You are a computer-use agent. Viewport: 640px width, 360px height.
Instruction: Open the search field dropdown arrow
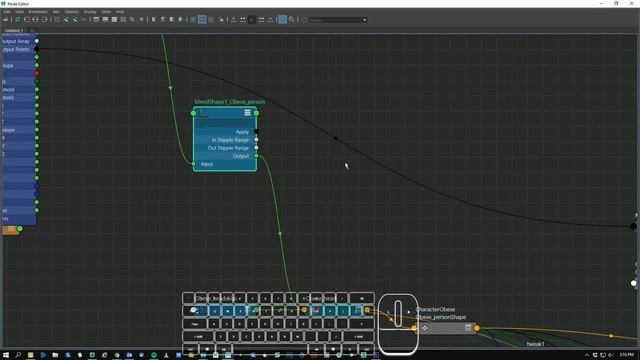pos(364,20)
